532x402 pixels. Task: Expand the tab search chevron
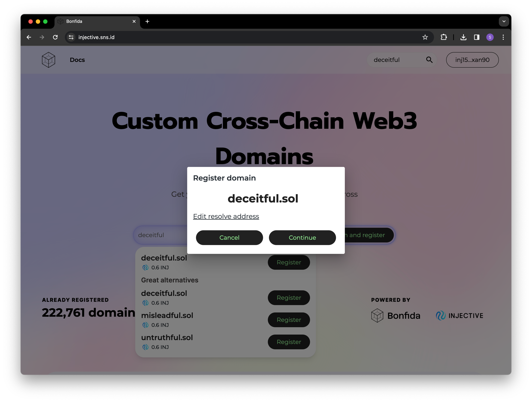click(504, 21)
